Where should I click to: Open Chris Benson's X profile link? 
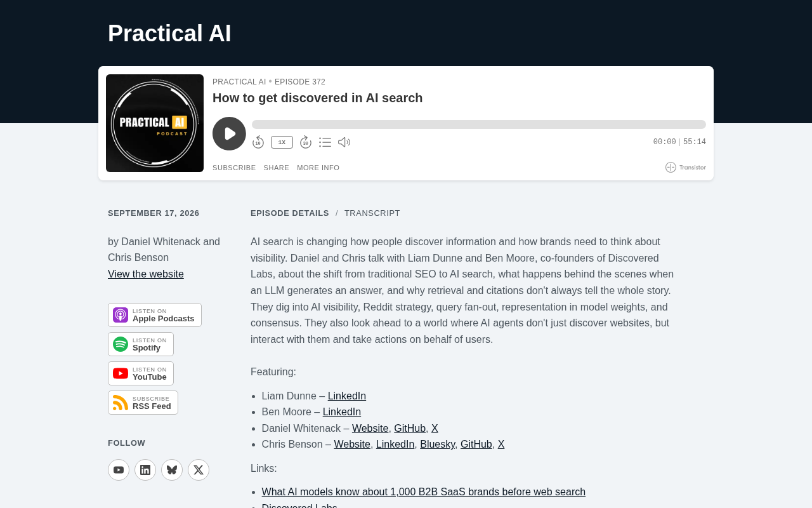click(x=501, y=444)
